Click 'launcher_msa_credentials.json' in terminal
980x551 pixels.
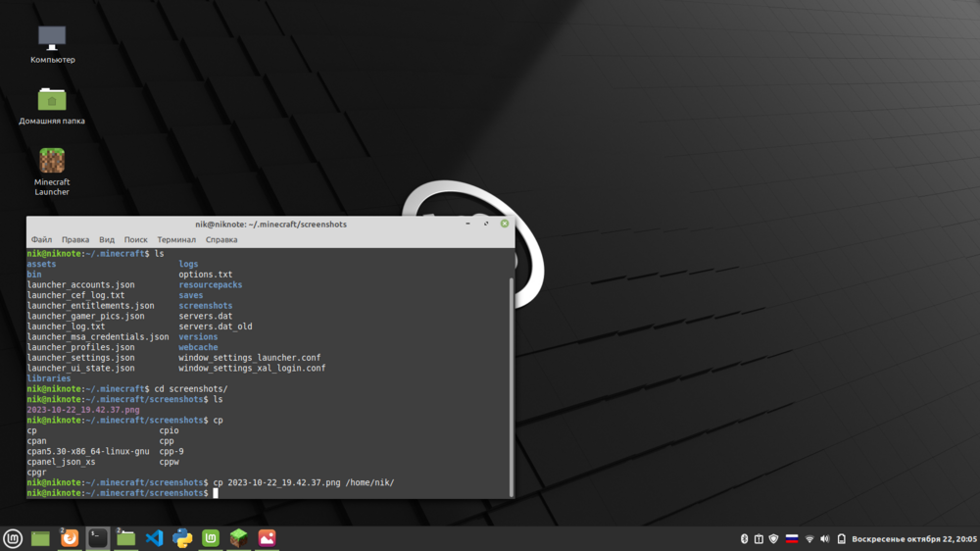98,337
